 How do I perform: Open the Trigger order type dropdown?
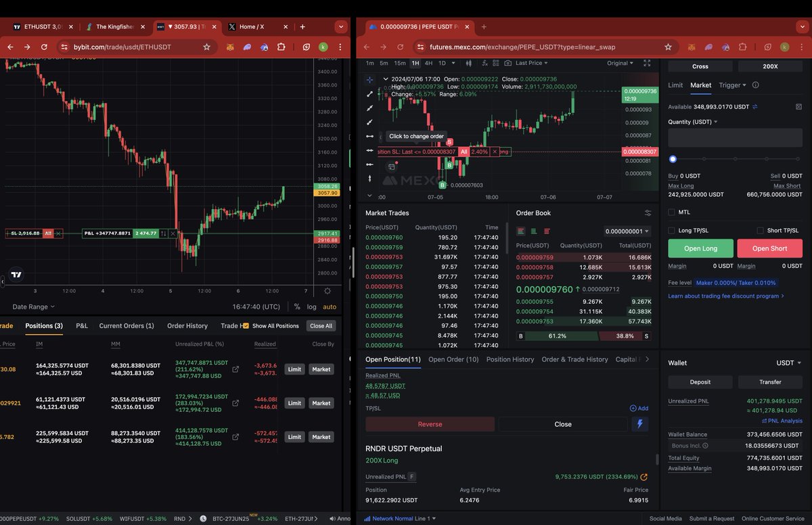[733, 85]
